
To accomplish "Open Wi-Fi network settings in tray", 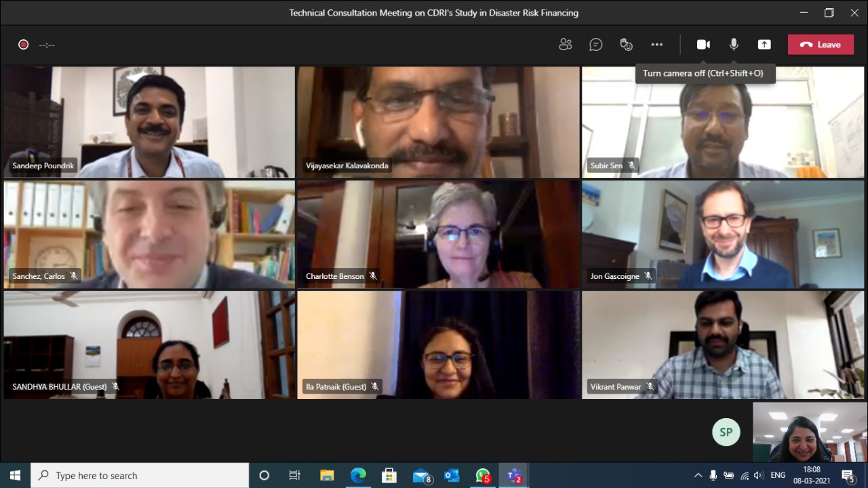I will point(745,475).
